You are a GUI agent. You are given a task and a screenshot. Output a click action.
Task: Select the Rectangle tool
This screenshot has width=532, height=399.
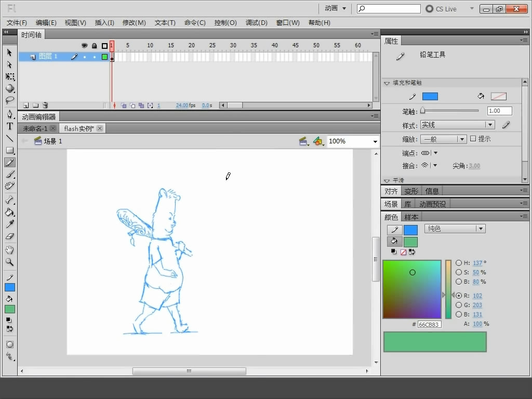9,150
